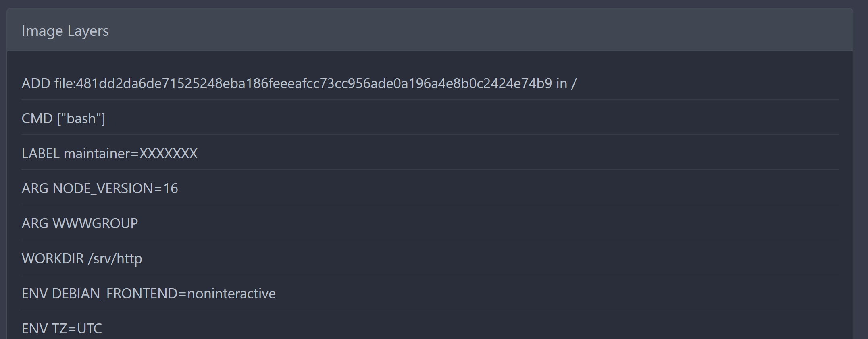Click the WORKDIR /srv/http layer

pos(82,258)
